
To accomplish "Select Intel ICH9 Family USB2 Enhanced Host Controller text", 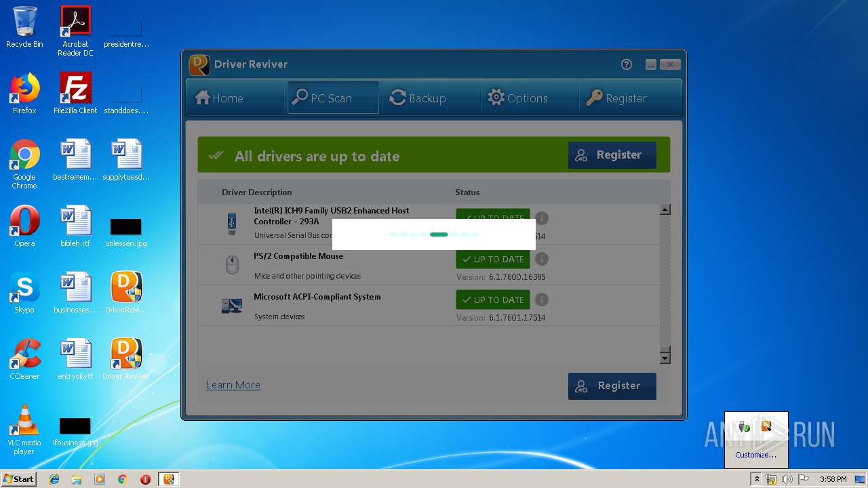I will click(332, 216).
